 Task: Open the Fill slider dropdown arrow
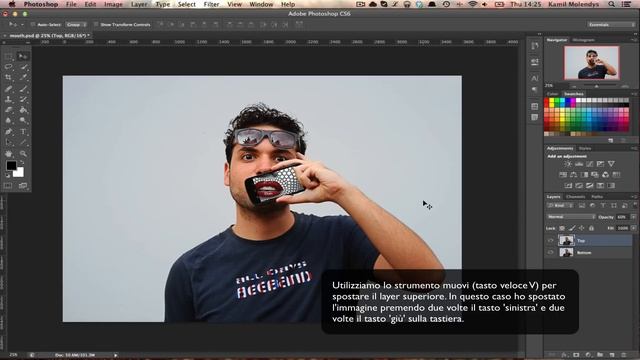(x=633, y=228)
